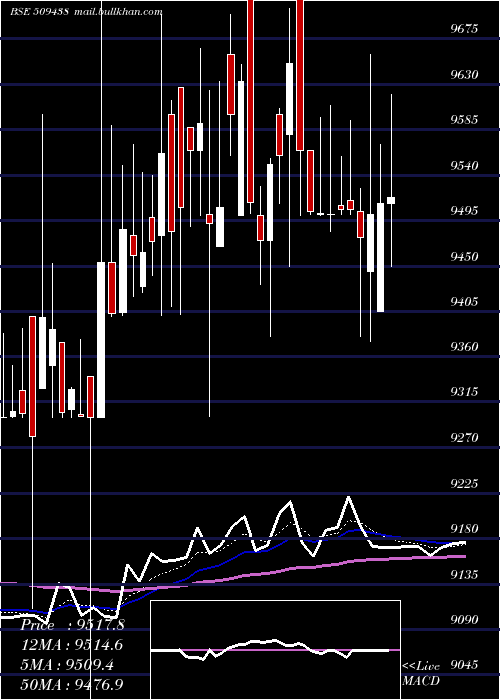Click the 9315 price axis label
This screenshot has height=700, width=500.
[464, 392]
